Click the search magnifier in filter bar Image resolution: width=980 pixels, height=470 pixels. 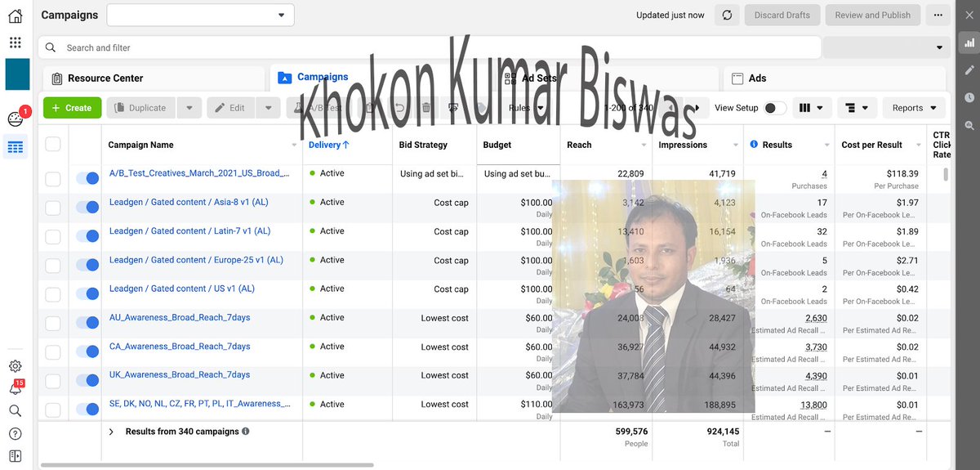pos(51,47)
